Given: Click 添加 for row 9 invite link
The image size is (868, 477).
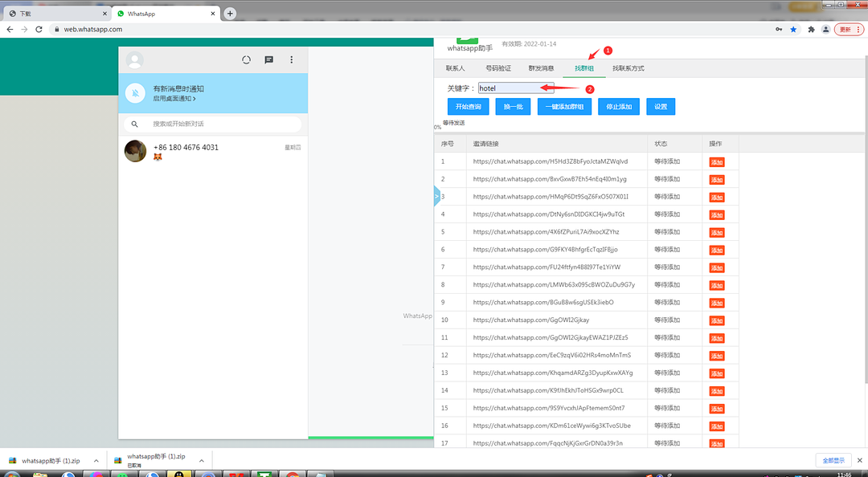Looking at the screenshot, I should 717,304.
